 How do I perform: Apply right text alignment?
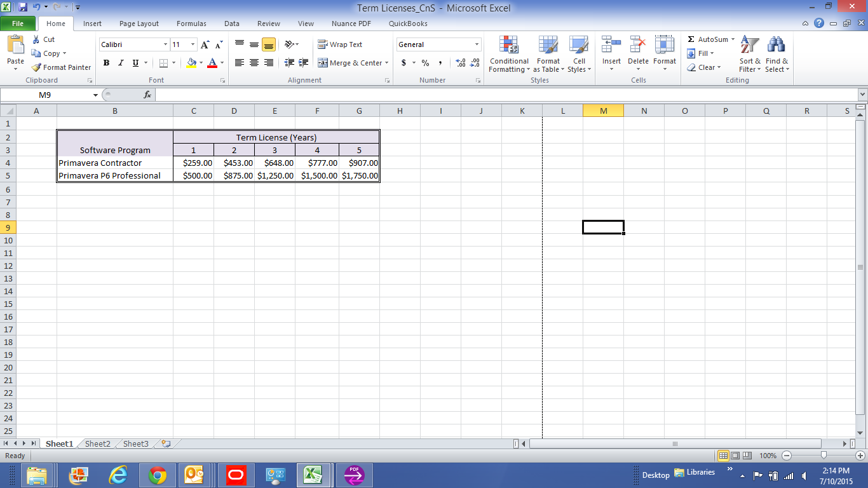point(269,63)
